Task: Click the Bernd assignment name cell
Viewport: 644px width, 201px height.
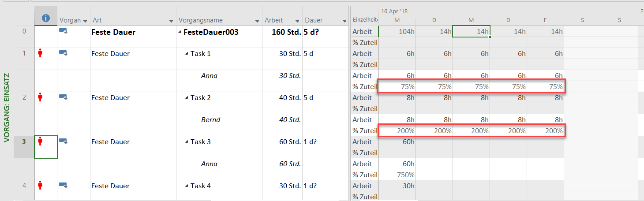Action: point(210,119)
